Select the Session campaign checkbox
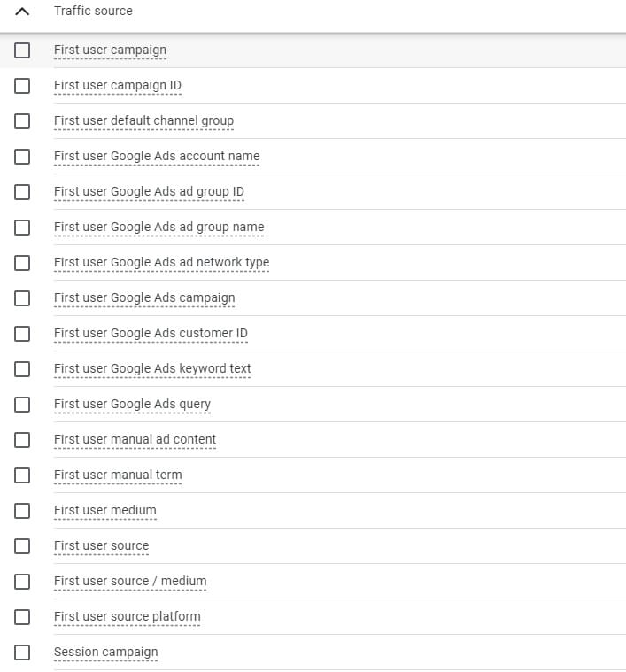Viewport: 626px width, 672px height. tap(22, 653)
